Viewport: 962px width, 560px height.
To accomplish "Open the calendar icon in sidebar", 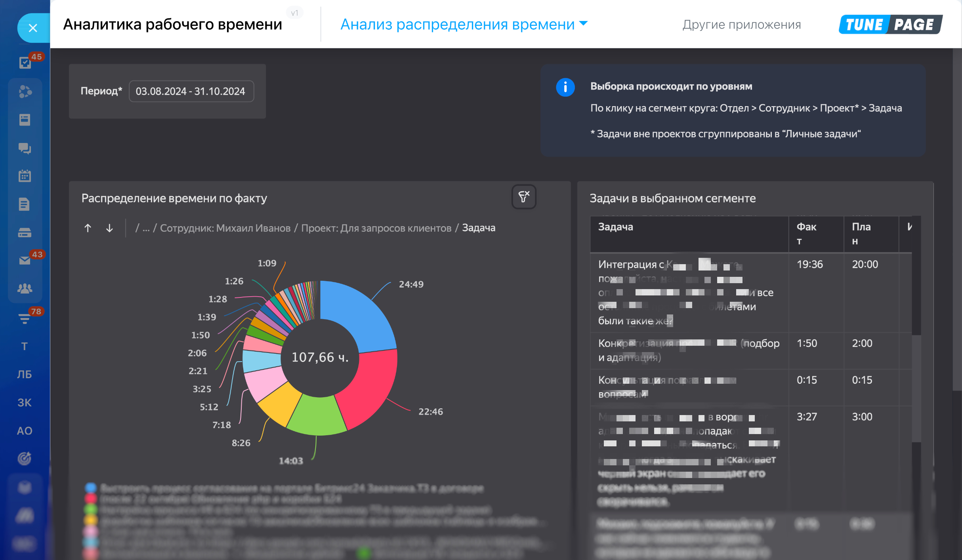I will pyautogui.click(x=25, y=176).
